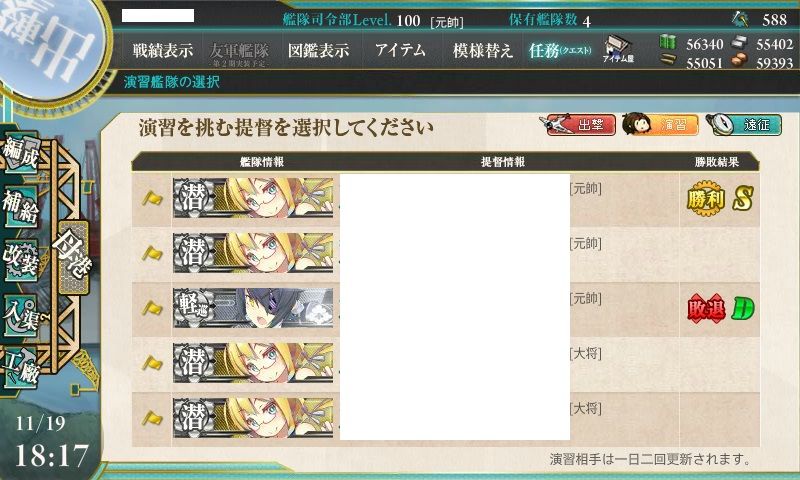Image resolution: width=800 pixels, height=480 pixels.
Task: Return to 母港 home port button
Action: click(x=73, y=257)
